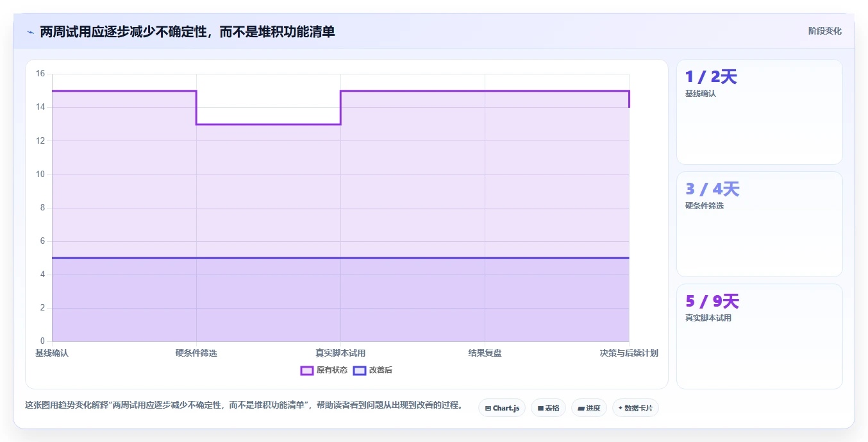Select the 3 / 4天 card value

[x=712, y=189]
